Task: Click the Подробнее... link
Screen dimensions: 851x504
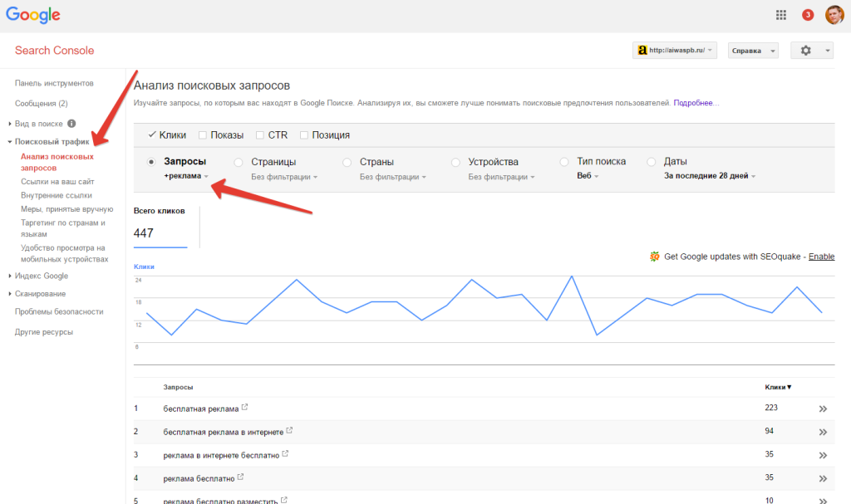Action: pyautogui.click(x=696, y=103)
